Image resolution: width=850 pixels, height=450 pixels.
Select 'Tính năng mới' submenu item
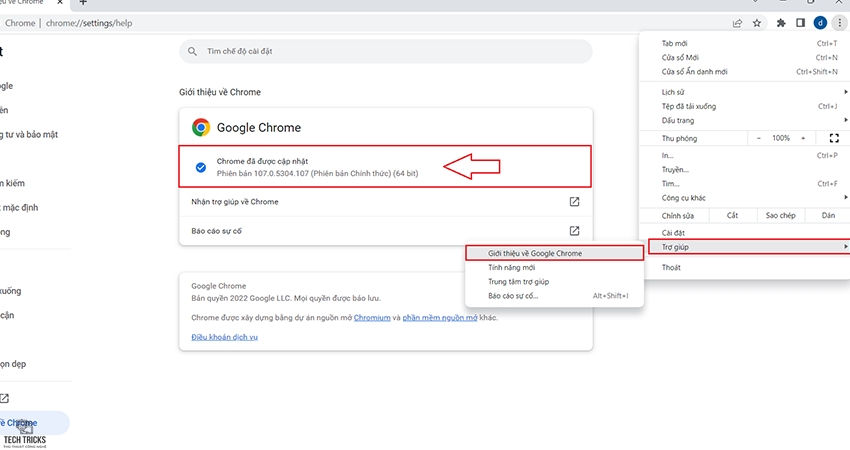coord(555,267)
